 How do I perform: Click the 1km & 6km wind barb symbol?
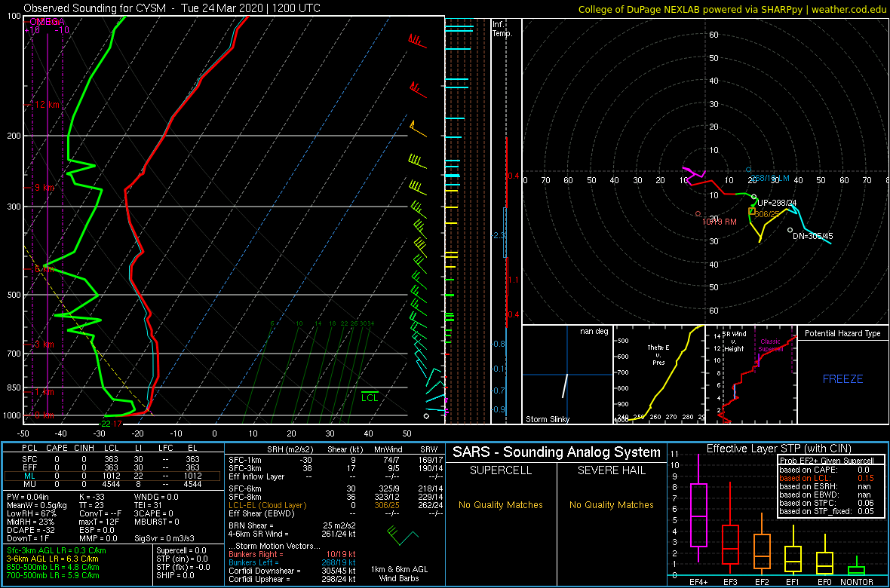[x=402, y=536]
